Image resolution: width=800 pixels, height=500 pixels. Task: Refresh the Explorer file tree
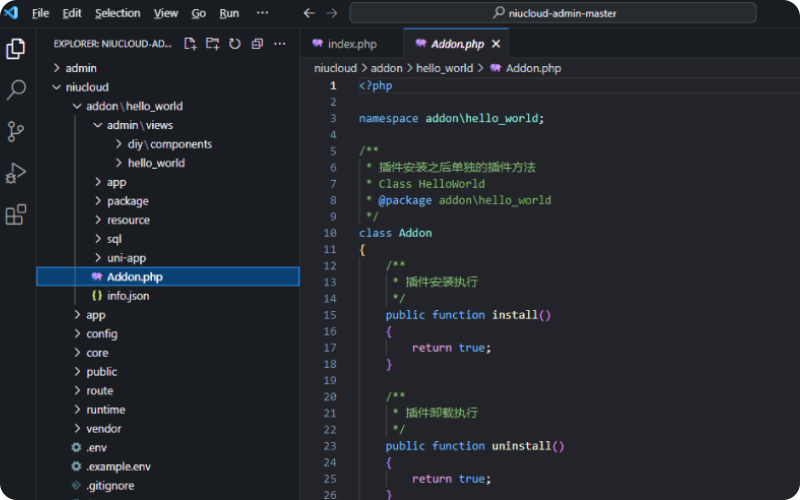tap(235, 44)
